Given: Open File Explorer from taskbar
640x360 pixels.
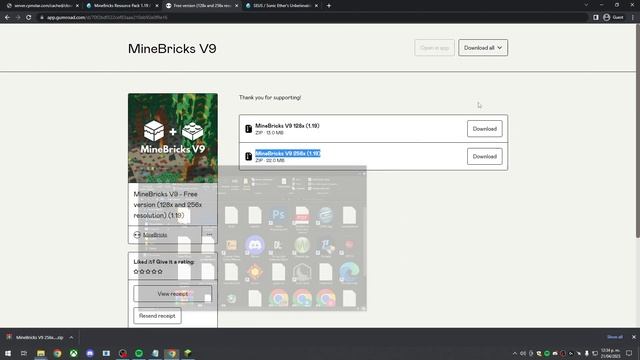Looking at the screenshot, I should [x=41, y=353].
